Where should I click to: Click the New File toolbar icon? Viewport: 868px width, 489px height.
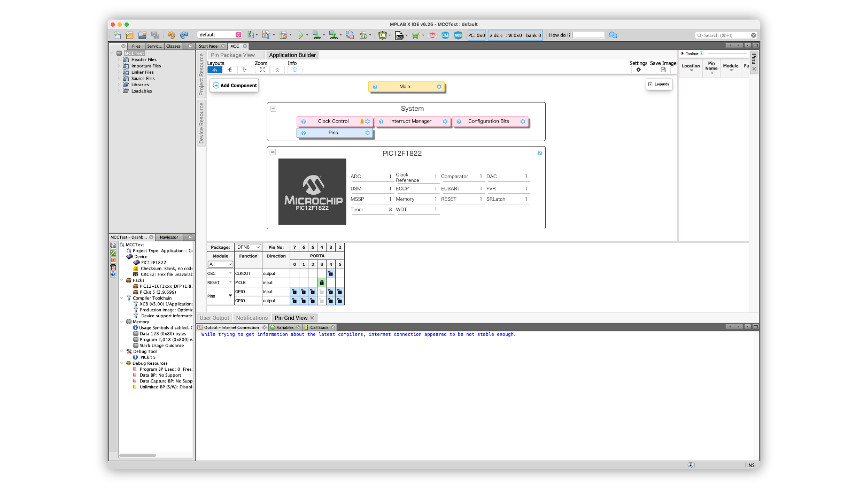point(117,35)
